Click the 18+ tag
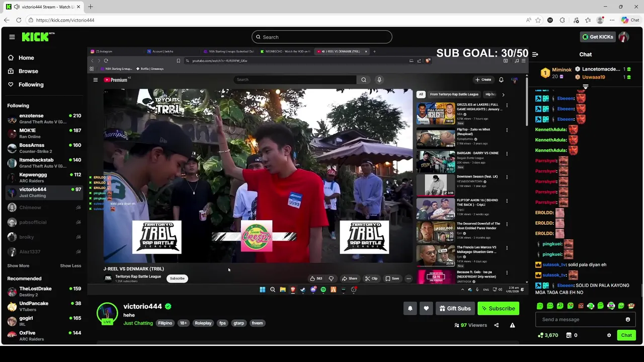 (183, 323)
